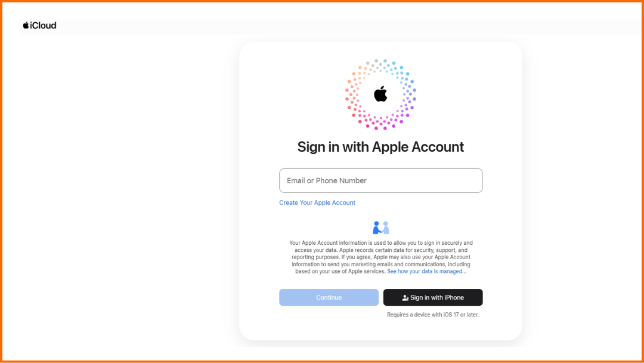Click the Continue button
Image resolution: width=644 pixels, height=363 pixels.
[329, 297]
